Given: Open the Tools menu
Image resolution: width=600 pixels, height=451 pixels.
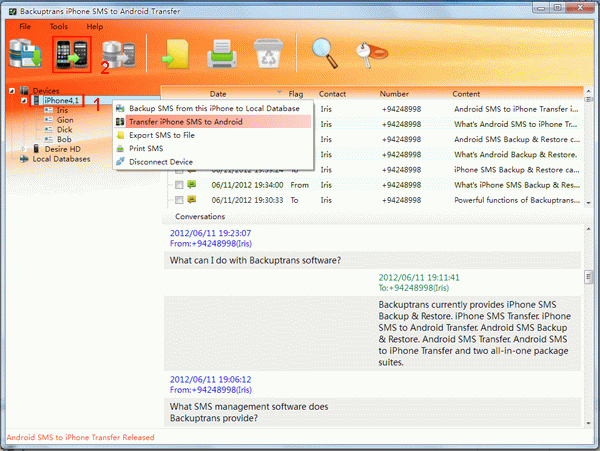Looking at the screenshot, I should tap(59, 26).
